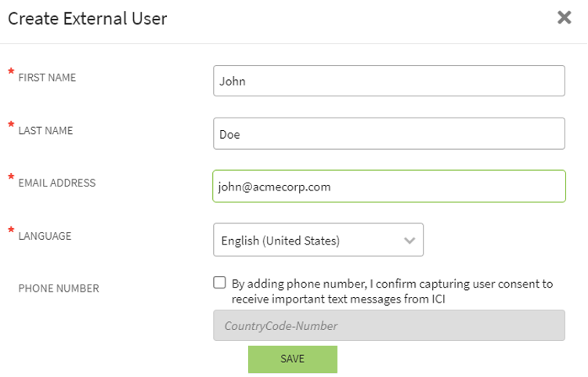Click the LAST NAME label
588x377 pixels.
(x=45, y=131)
